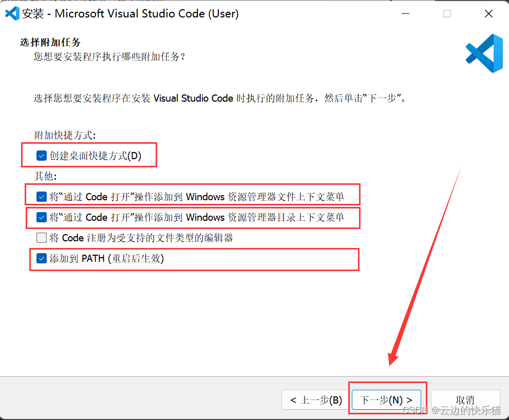Close the installer window
Image resolution: width=509 pixels, height=420 pixels.
(x=488, y=14)
